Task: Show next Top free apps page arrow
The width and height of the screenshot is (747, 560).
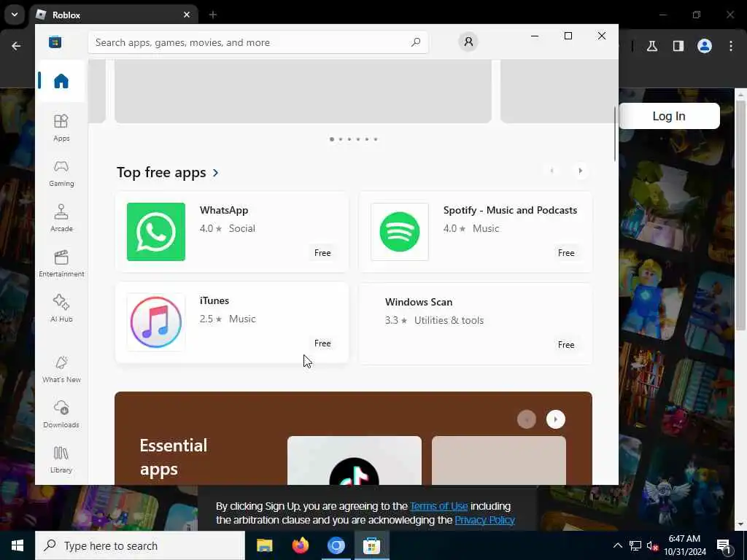Action: click(x=580, y=171)
